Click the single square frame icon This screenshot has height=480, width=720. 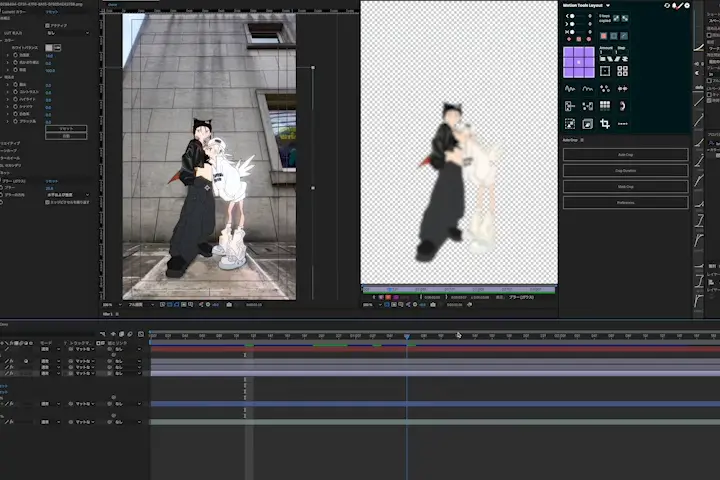tap(605, 71)
